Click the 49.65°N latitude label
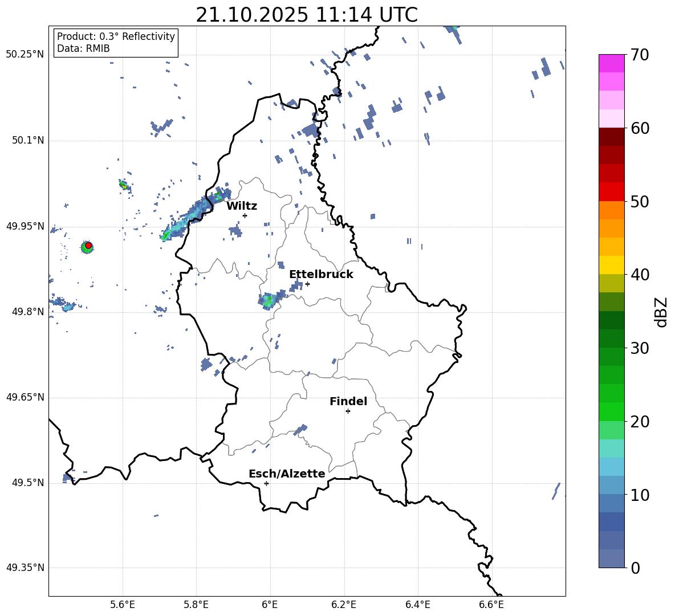This screenshot has height=616, width=675. [x=25, y=397]
